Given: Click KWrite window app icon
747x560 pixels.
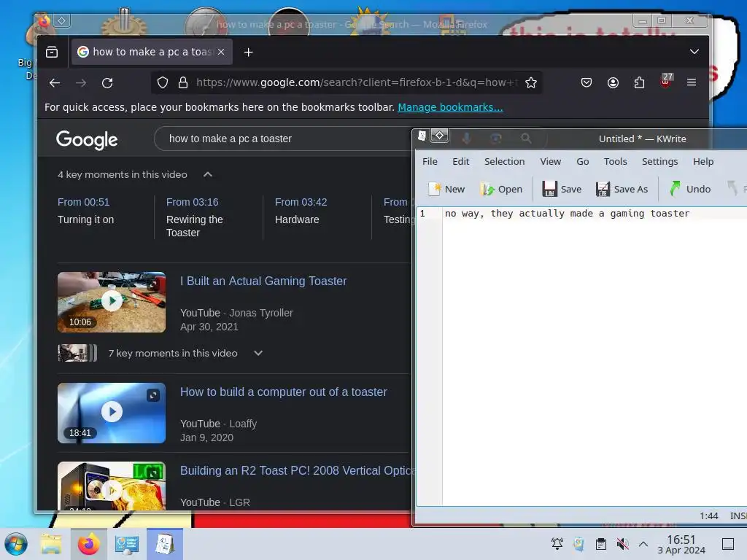Looking at the screenshot, I should 422,136.
